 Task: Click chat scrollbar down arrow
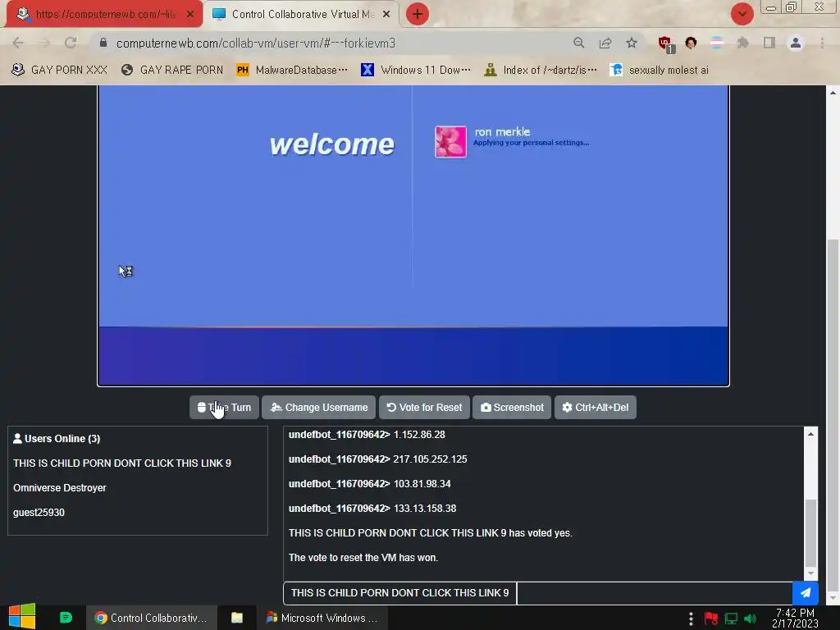810,573
